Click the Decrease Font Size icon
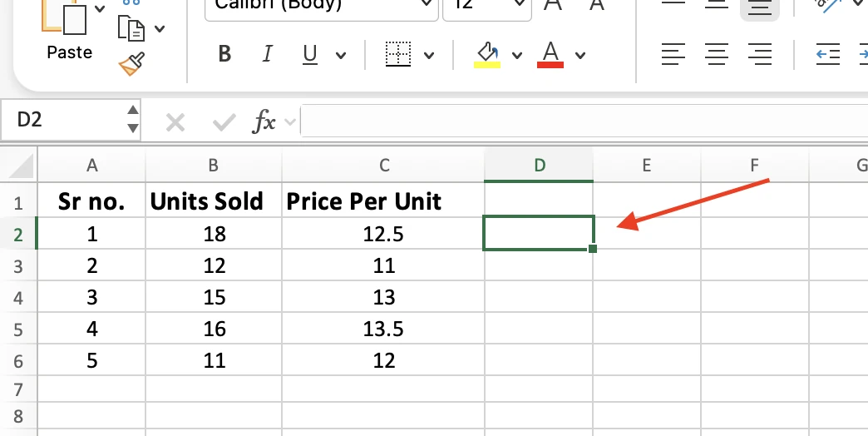The image size is (868, 436). [596, 6]
